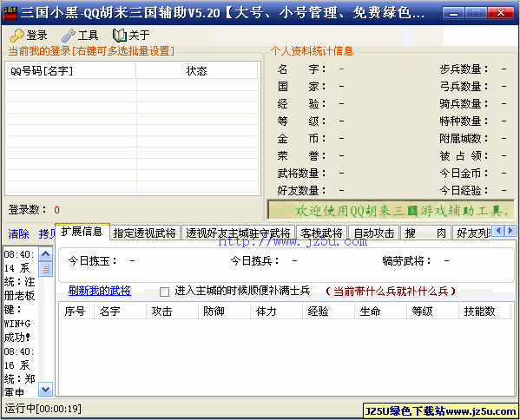Click the 好友数量 label
This screenshot has height=420, width=520.
(302, 190)
